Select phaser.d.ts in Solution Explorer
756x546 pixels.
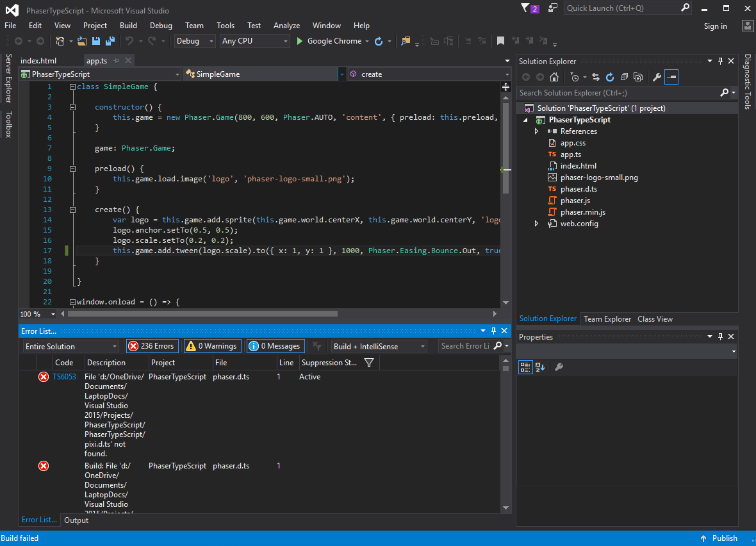point(579,189)
